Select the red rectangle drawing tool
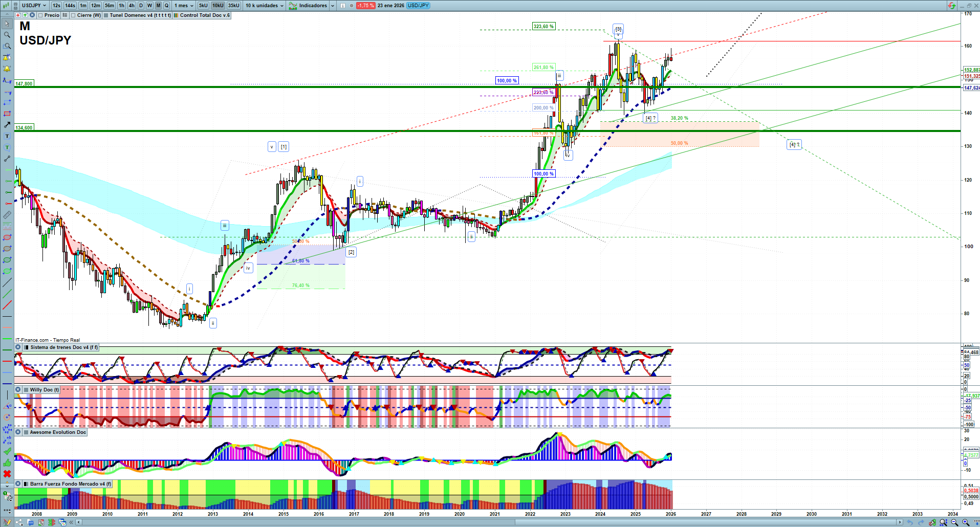The width and height of the screenshot is (980, 527). [7, 114]
